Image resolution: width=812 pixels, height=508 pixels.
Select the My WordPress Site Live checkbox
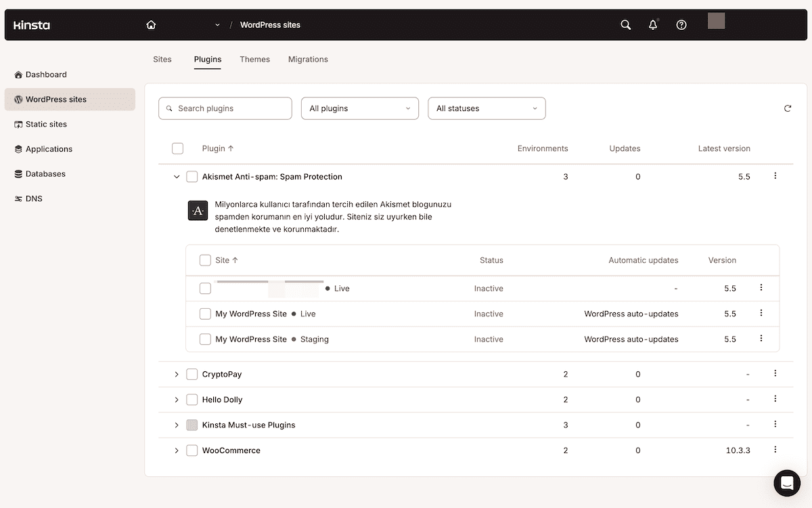click(x=205, y=314)
